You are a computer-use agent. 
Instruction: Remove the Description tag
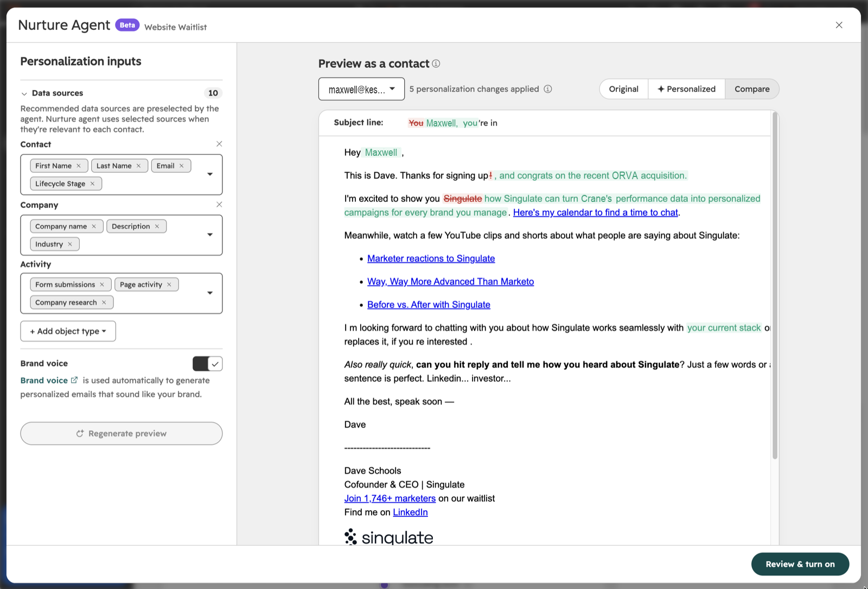point(157,226)
